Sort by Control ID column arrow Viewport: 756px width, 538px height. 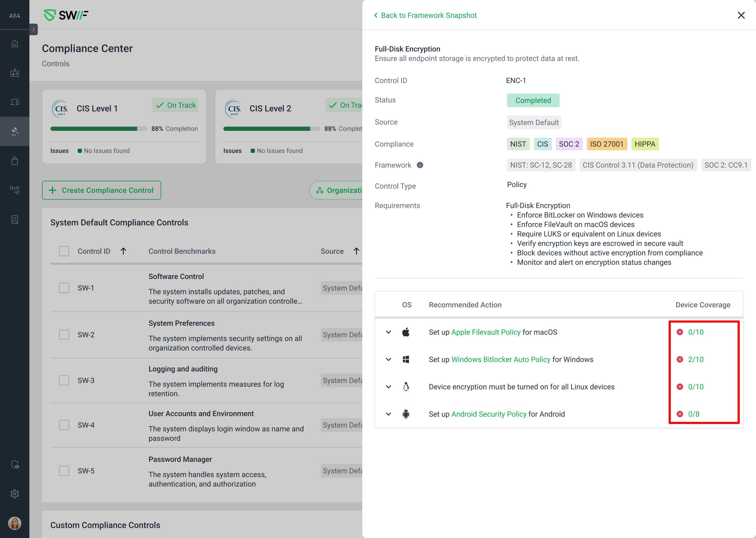click(123, 251)
